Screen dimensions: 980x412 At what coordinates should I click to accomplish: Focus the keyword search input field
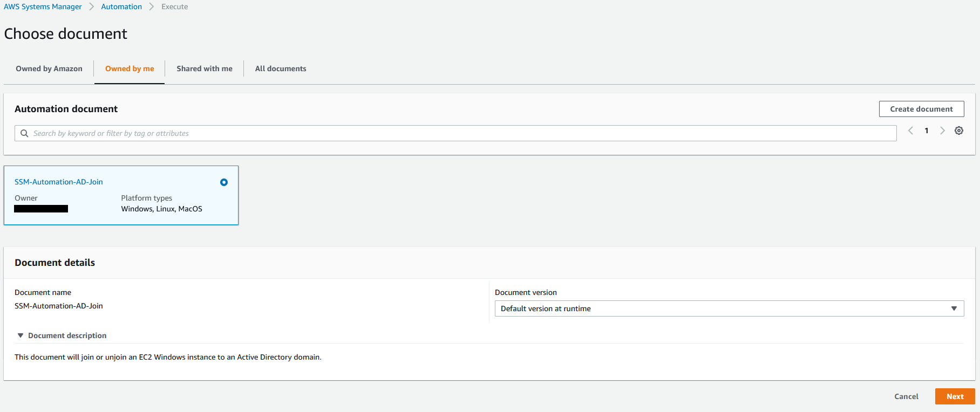pyautogui.click(x=459, y=133)
